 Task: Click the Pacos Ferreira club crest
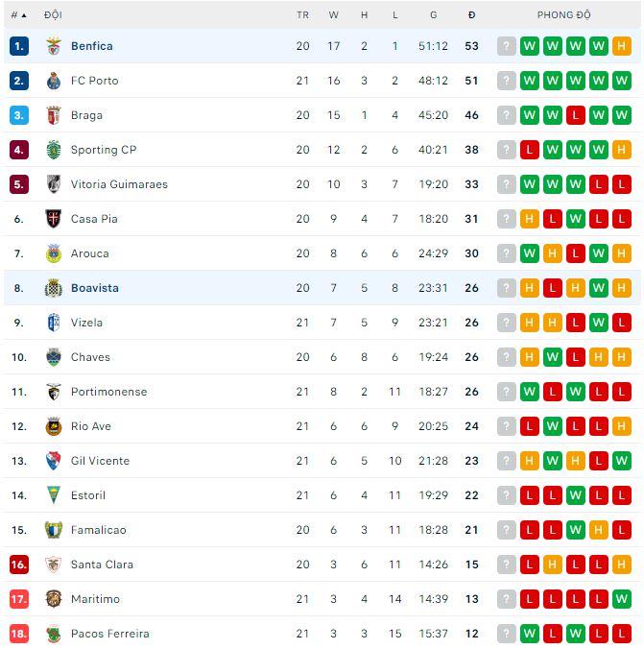(x=54, y=634)
